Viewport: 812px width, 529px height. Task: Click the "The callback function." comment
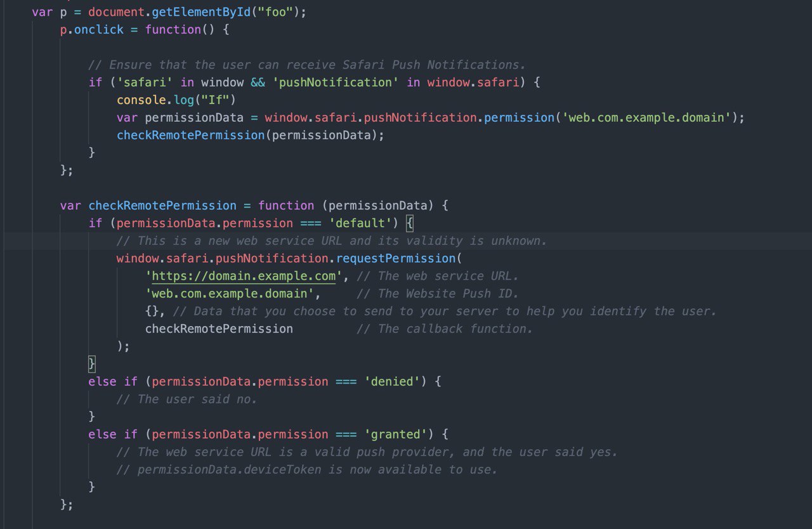[x=445, y=329]
